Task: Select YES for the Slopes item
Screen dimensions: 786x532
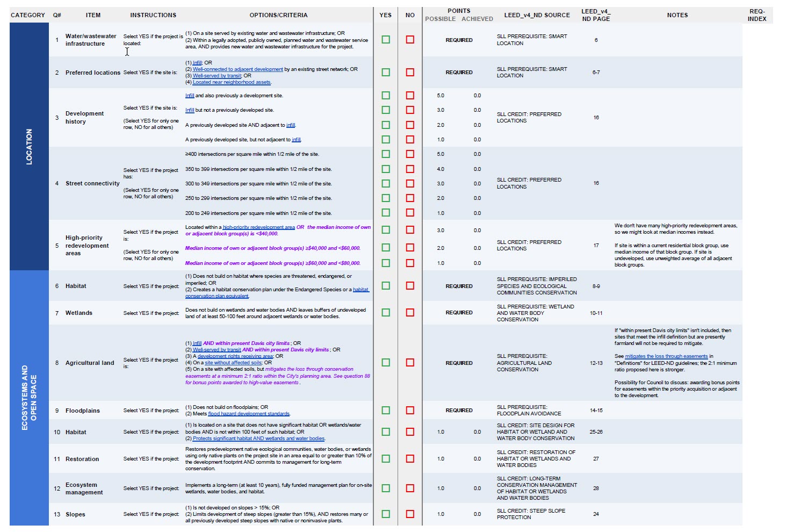Action: 386,514
